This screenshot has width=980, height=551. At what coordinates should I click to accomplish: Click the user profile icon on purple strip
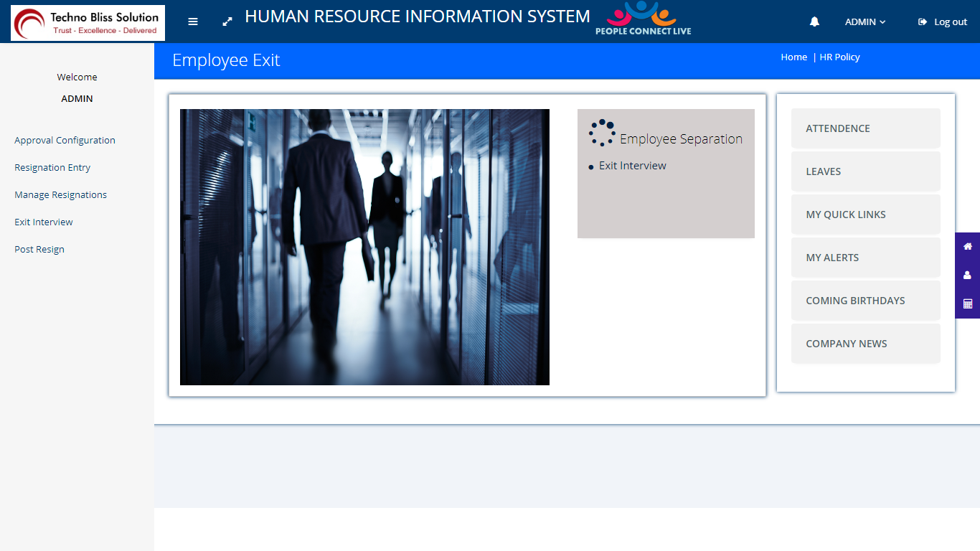[x=968, y=275]
